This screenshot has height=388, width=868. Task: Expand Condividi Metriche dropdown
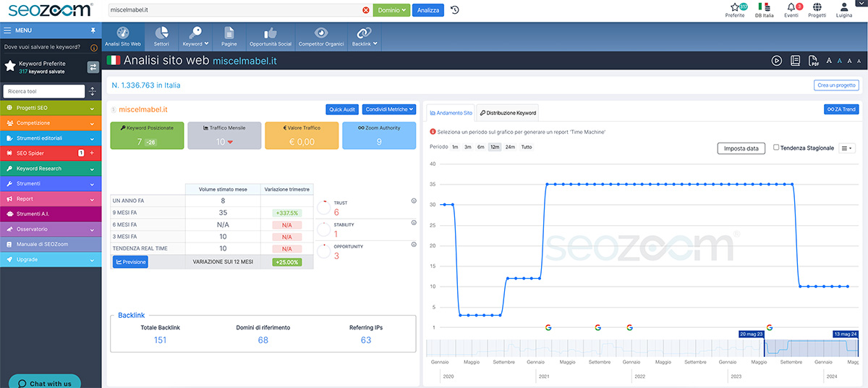click(x=389, y=109)
